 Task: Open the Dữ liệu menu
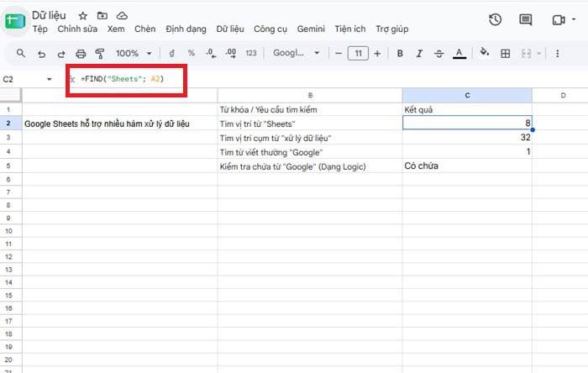230,29
